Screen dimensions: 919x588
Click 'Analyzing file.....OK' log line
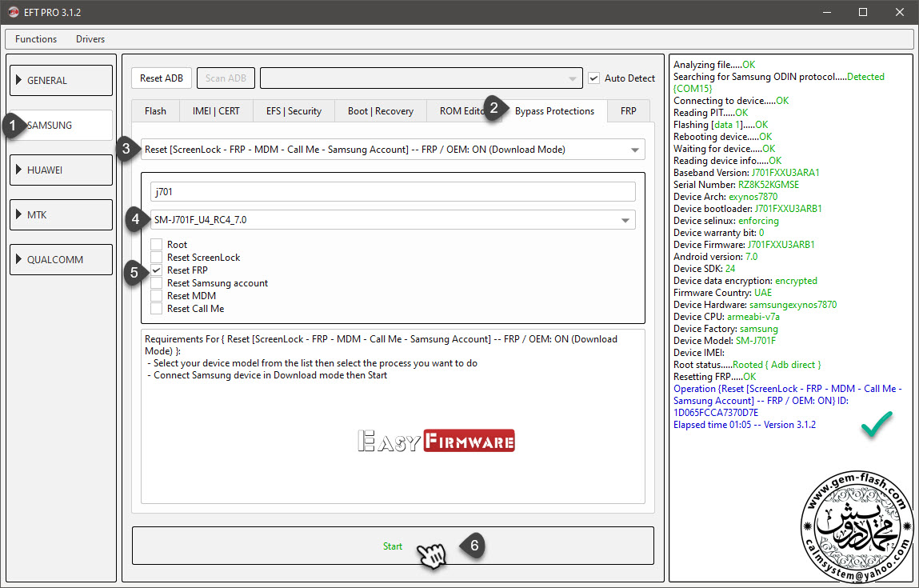click(714, 65)
